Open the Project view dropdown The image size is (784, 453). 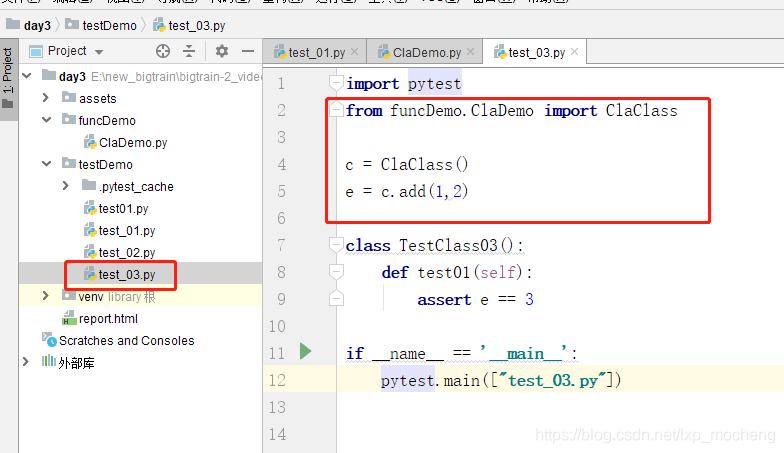pyautogui.click(x=99, y=52)
